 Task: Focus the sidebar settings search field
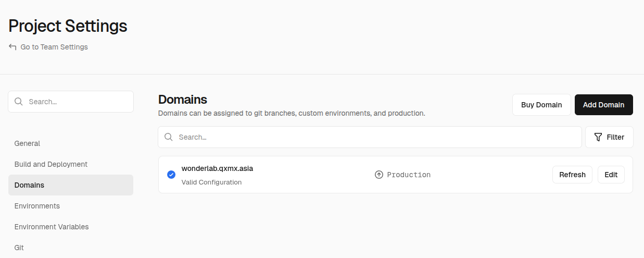71,102
